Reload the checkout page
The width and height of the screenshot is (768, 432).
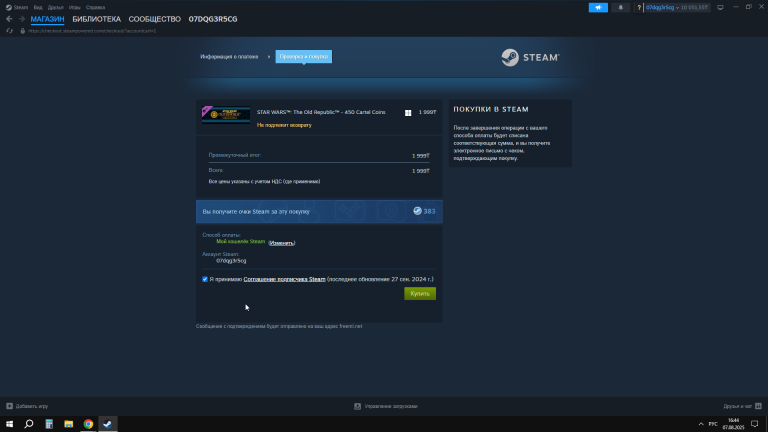tap(9, 31)
